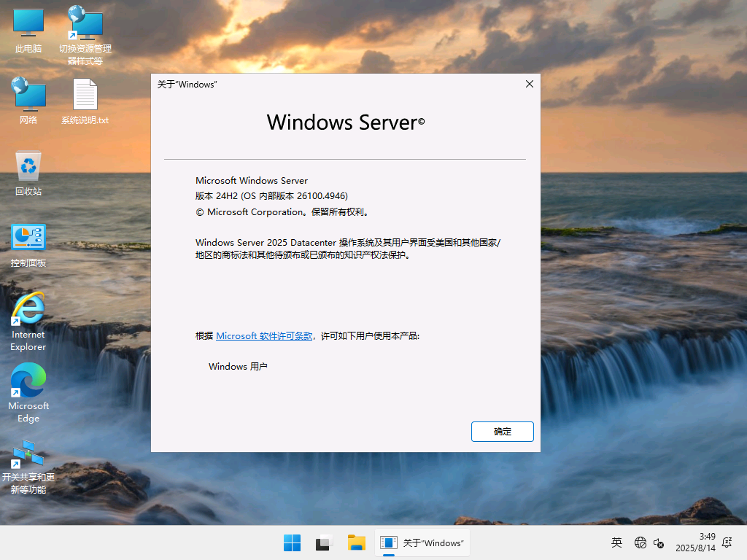Image resolution: width=747 pixels, height=560 pixels.
Task: Activate the 关于"Windows" taskbar button
Action: (x=422, y=542)
